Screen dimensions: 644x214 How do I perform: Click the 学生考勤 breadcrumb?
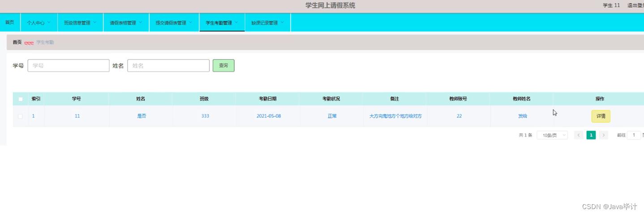click(45, 43)
